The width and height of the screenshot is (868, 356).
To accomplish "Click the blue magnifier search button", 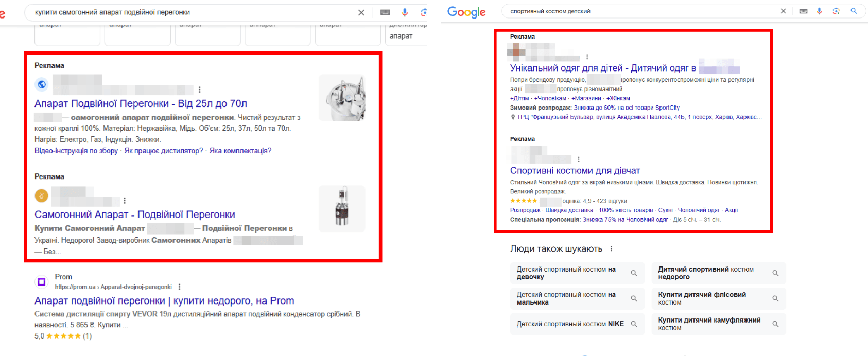I will coord(854,11).
